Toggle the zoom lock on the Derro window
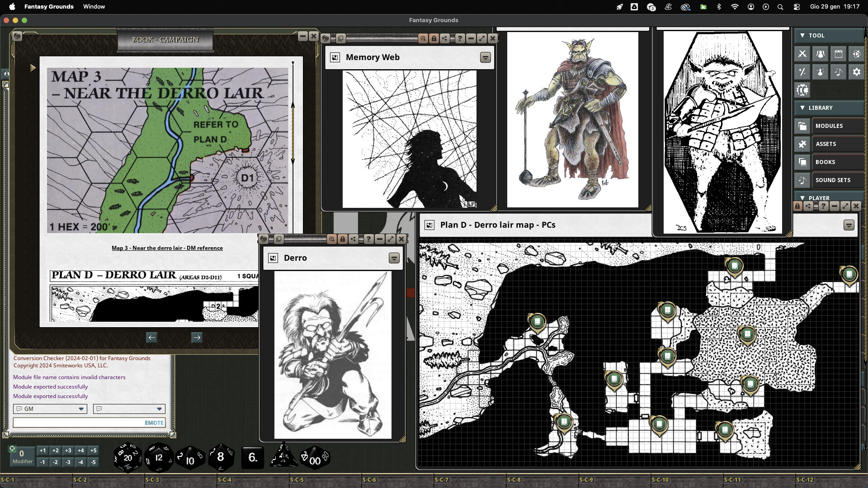Viewport: 868px width, 488px height. tap(332, 239)
